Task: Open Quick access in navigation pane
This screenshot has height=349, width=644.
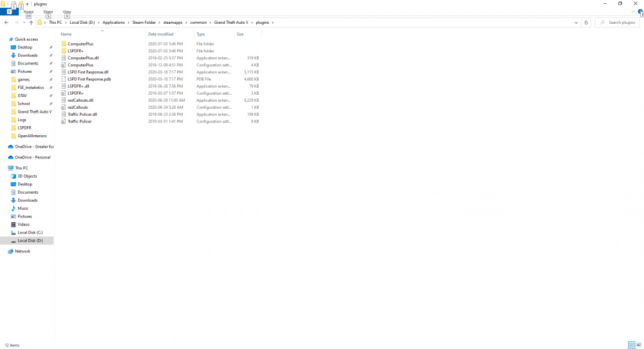Action: pos(26,39)
